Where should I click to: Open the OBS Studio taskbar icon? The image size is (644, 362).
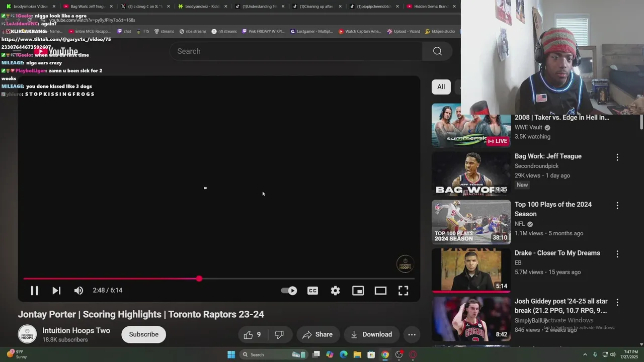(399, 354)
